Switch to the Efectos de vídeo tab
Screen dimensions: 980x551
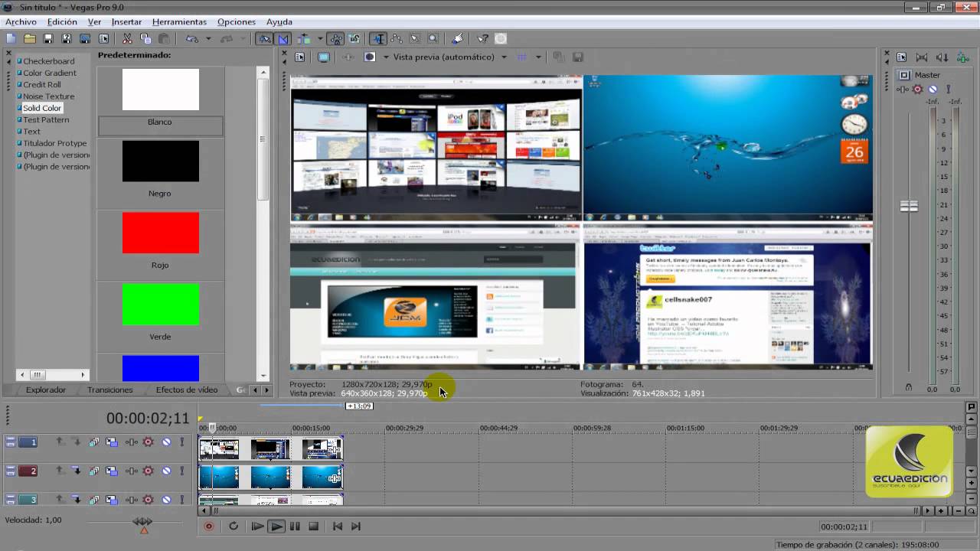[187, 390]
